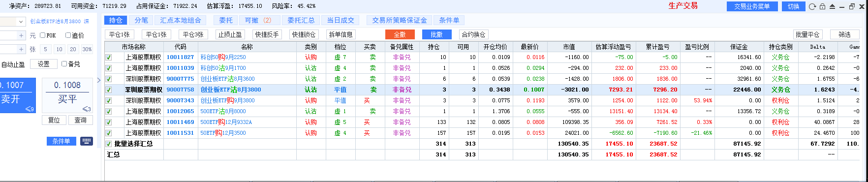This screenshot has width=868, height=182.
Task: Click the 止损止盈 button
Action: coord(230,34)
